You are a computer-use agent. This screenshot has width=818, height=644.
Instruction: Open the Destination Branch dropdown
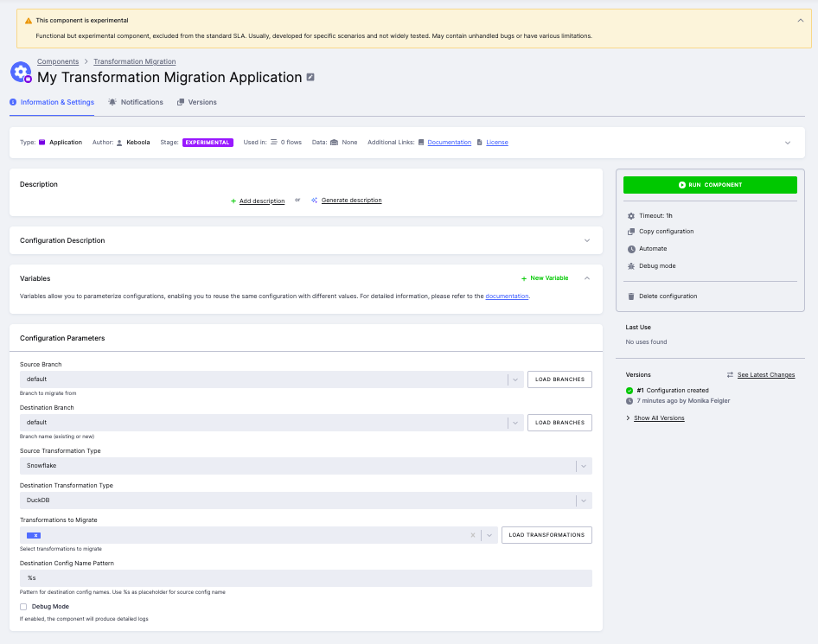[x=272, y=423]
